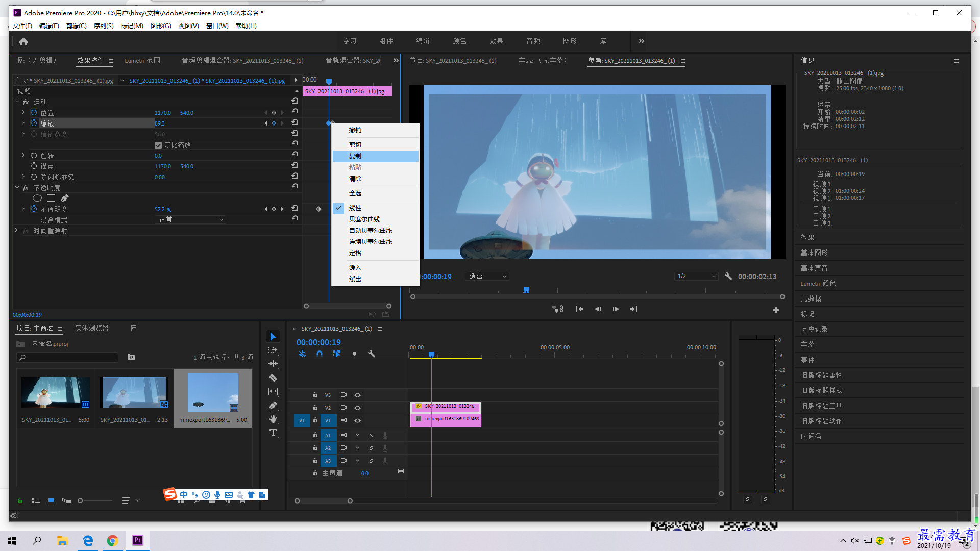Image resolution: width=980 pixels, height=551 pixels.
Task: Toggle Opacity stopwatch animation
Action: pos(34,209)
